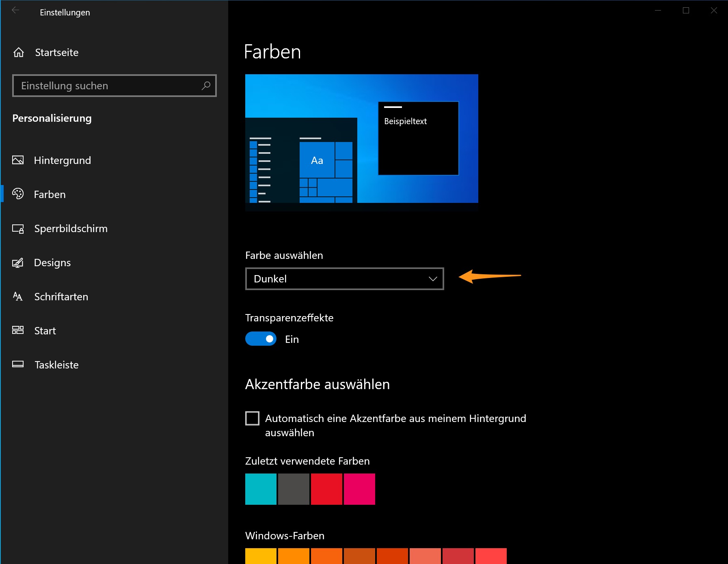
Task: Click the Startseite home icon
Action: click(19, 52)
